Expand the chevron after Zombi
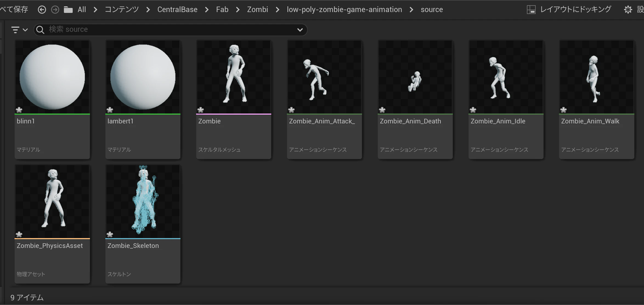 click(278, 10)
